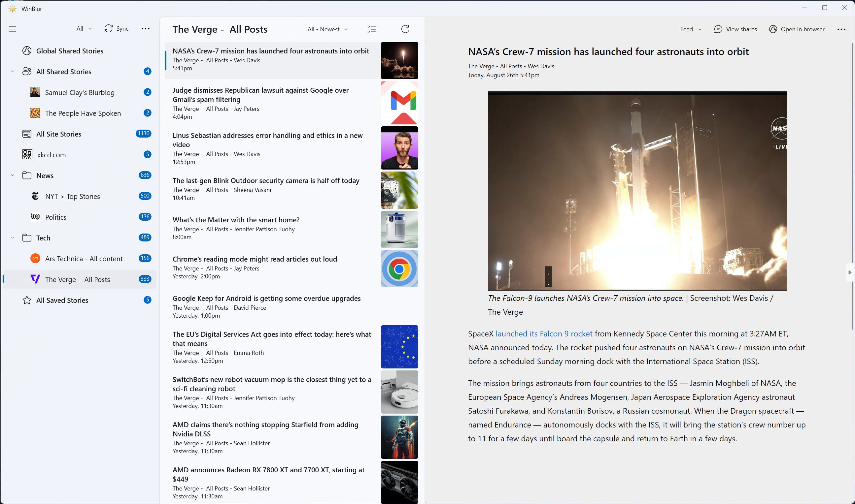This screenshot has height=504, width=855.
Task: Collapse All Shared Stories group
Action: 13,72
